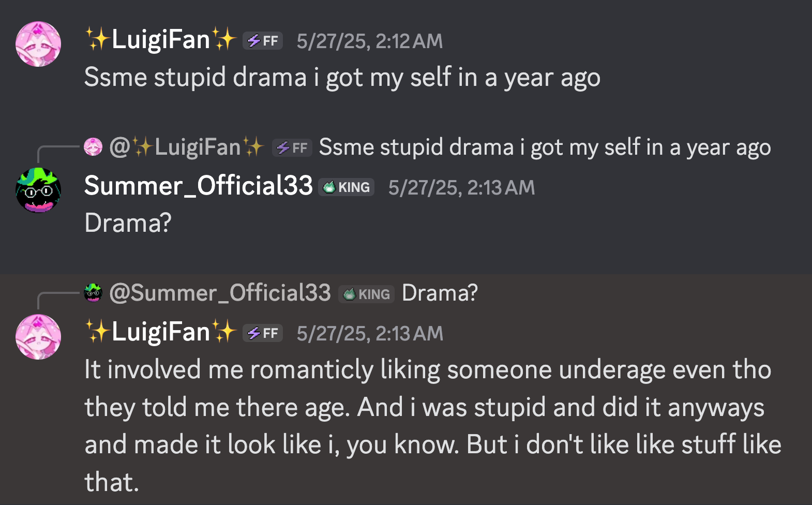Image resolution: width=812 pixels, height=505 pixels.
Task: Jump to the replied "Ssme stupid drama" preview text
Action: click(x=545, y=147)
